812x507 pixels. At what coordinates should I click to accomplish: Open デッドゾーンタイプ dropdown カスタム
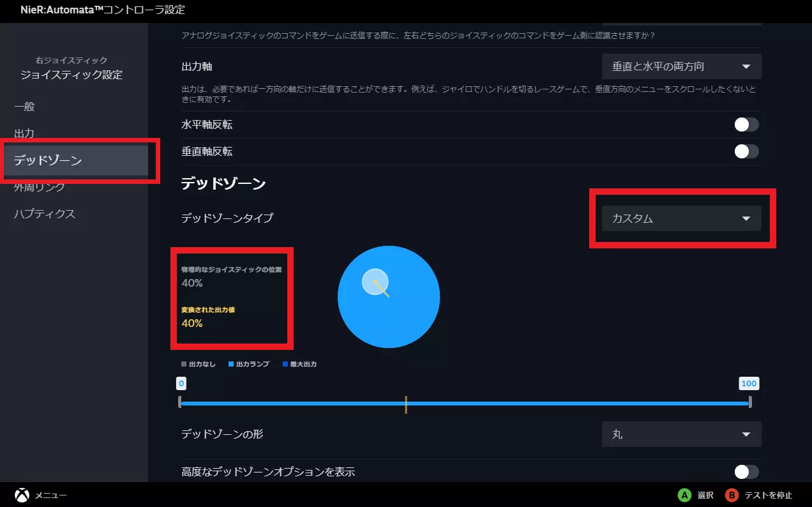pos(682,218)
